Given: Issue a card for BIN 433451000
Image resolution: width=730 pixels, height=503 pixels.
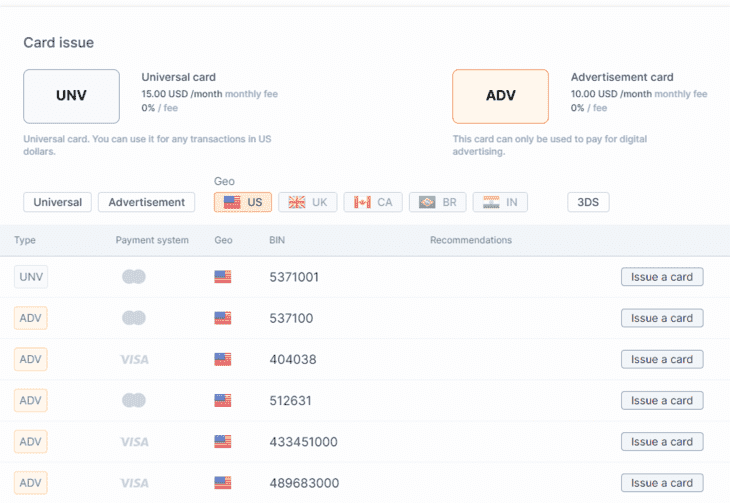Looking at the screenshot, I should tap(662, 442).
